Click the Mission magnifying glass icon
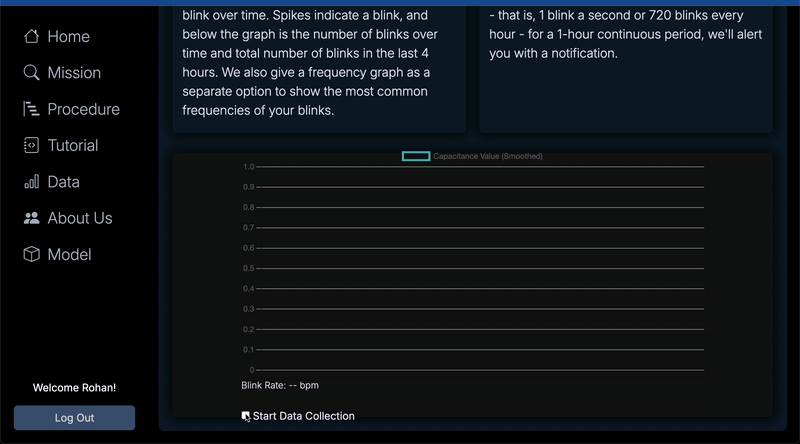Screen dimensions: 800x444 [32, 73]
